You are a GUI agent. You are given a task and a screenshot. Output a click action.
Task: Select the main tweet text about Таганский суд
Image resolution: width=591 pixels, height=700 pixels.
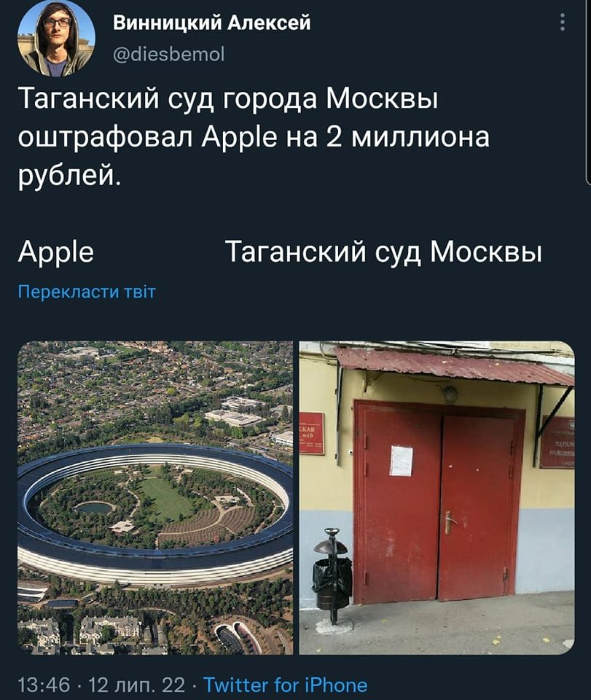(254, 138)
